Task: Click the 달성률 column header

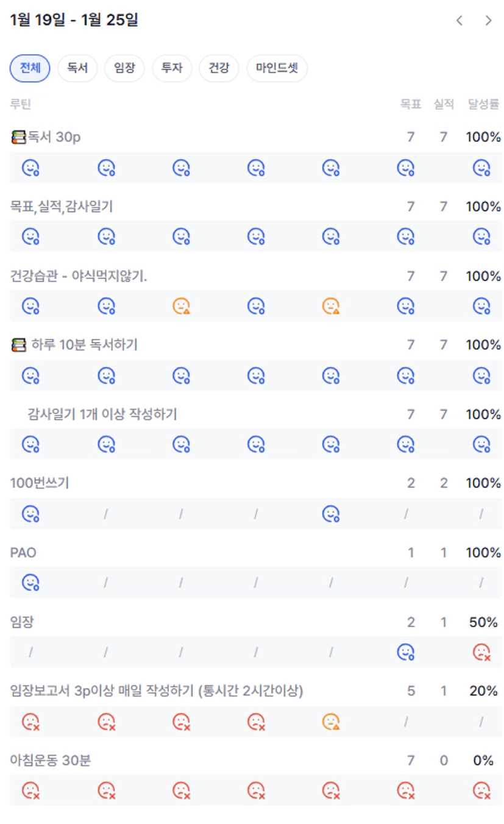Action: click(x=483, y=104)
